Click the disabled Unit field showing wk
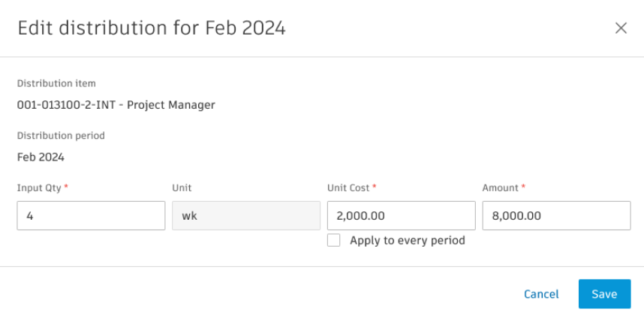Screen dimensions: 644x318 click(x=246, y=215)
